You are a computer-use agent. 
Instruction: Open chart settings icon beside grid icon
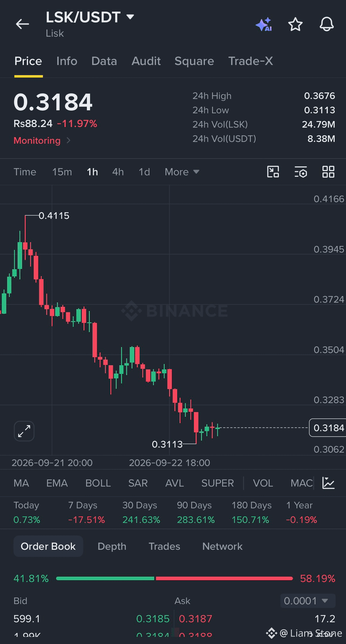coord(301,172)
